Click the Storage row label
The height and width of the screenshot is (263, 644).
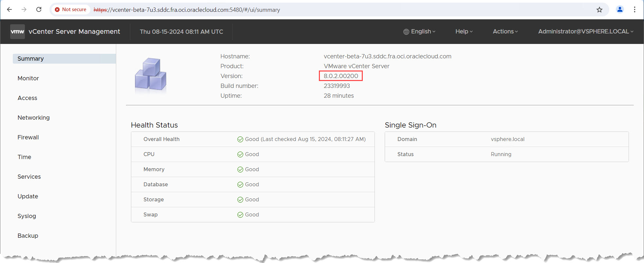tap(154, 200)
